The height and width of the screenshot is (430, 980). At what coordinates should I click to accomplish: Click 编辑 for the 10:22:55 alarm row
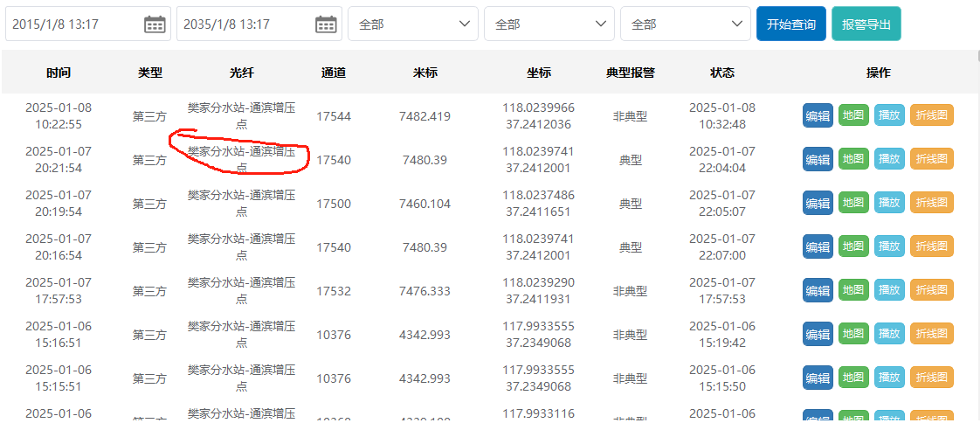click(818, 115)
